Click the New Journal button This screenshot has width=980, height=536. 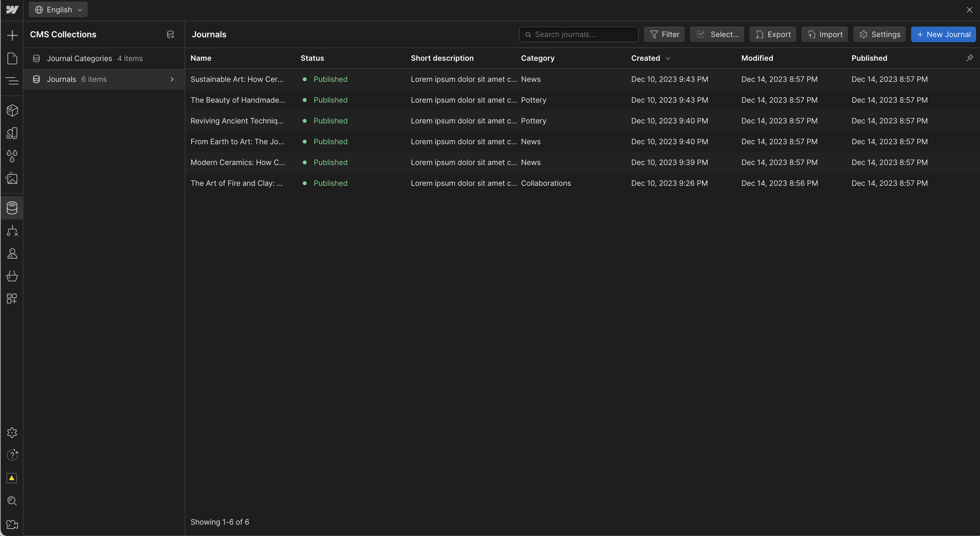(943, 34)
